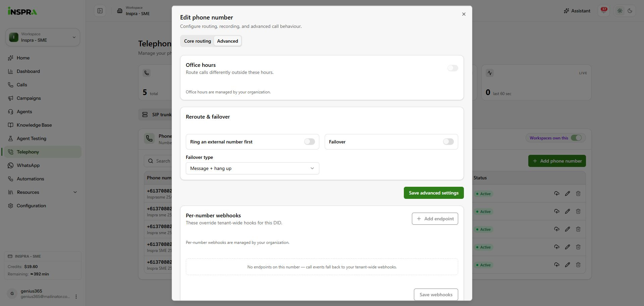The width and height of the screenshot is (644, 306).
Task: Click Add phone number button
Action: [x=557, y=161]
